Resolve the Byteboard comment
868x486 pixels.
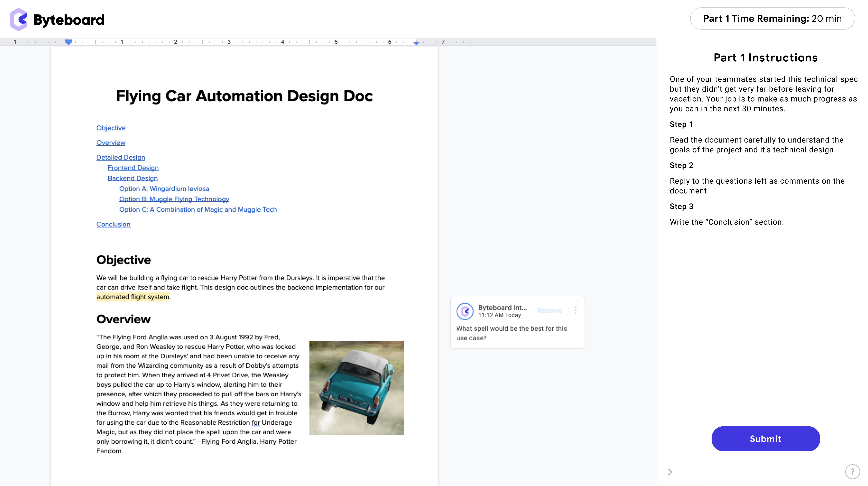pos(549,310)
